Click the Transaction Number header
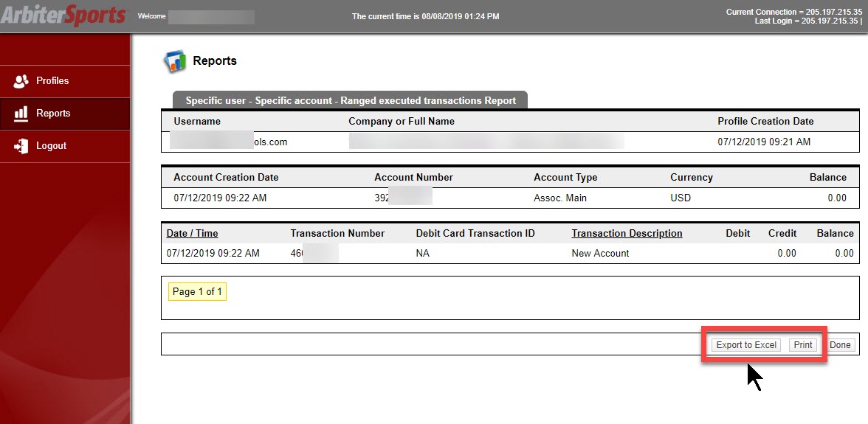 (337, 233)
